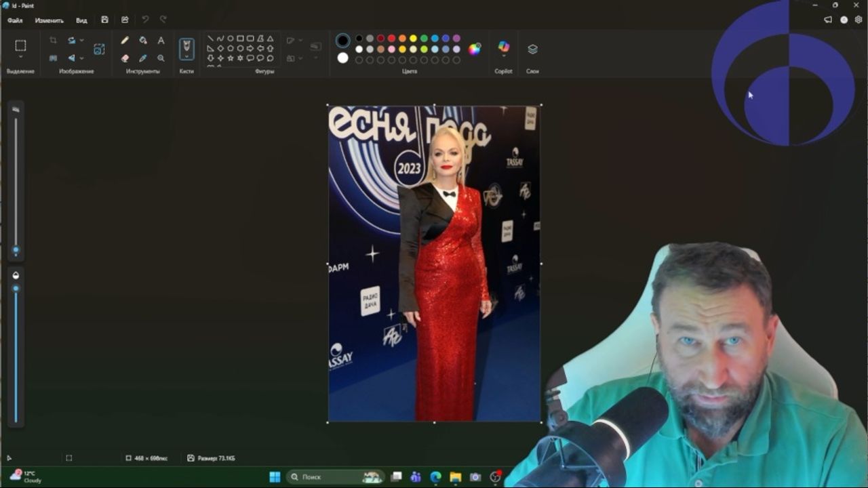Screen dimensions: 868x488
Task: Click the Undo button
Action: (x=144, y=20)
